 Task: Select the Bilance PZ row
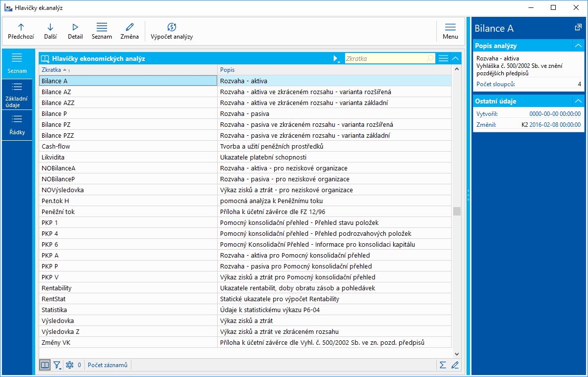pos(245,124)
